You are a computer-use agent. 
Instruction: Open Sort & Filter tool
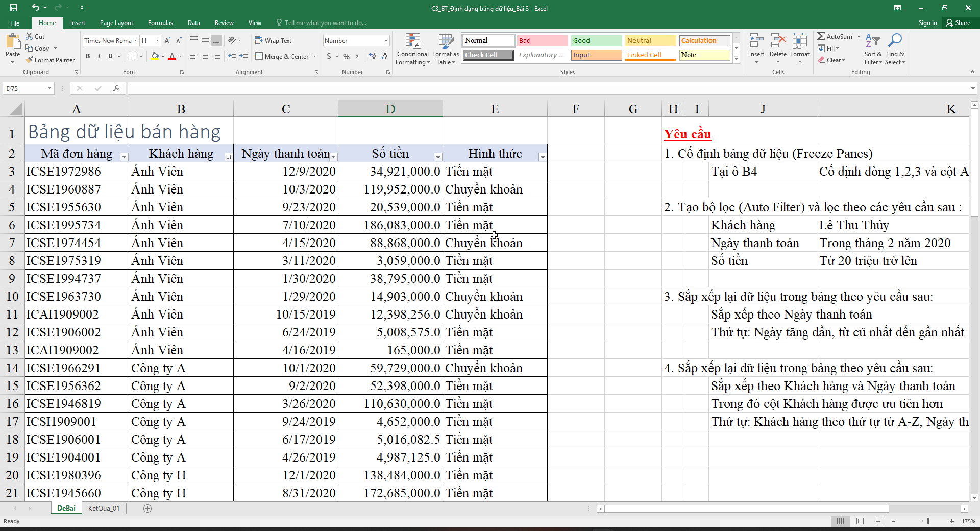coord(873,50)
